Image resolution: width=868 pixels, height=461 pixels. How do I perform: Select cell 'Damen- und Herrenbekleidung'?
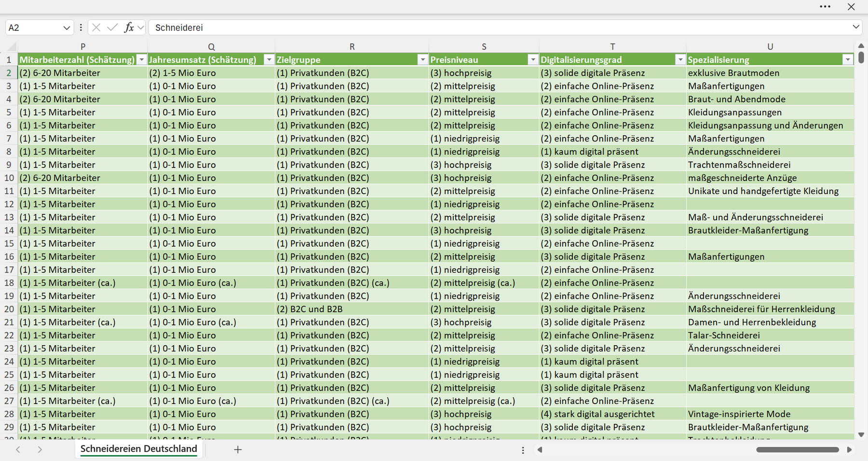coord(770,322)
